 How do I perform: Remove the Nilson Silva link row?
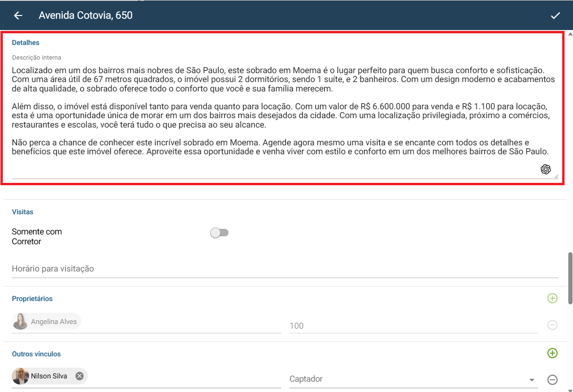(552, 379)
